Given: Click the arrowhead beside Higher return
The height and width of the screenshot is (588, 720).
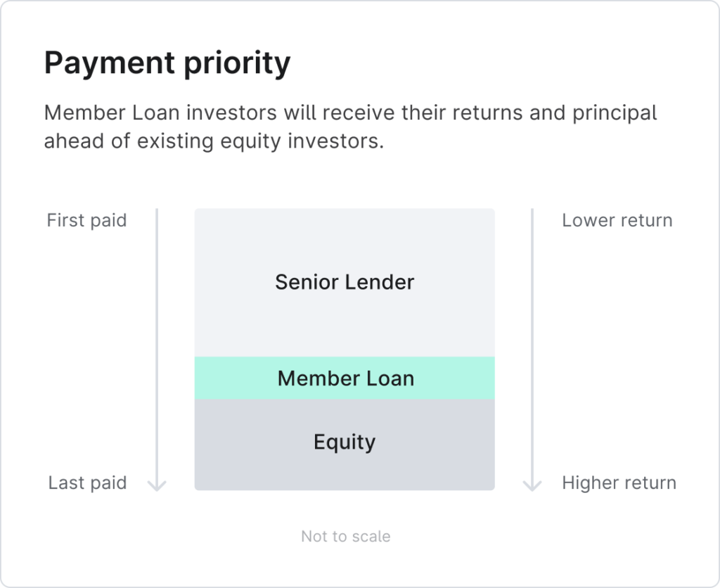Looking at the screenshot, I should [532, 485].
